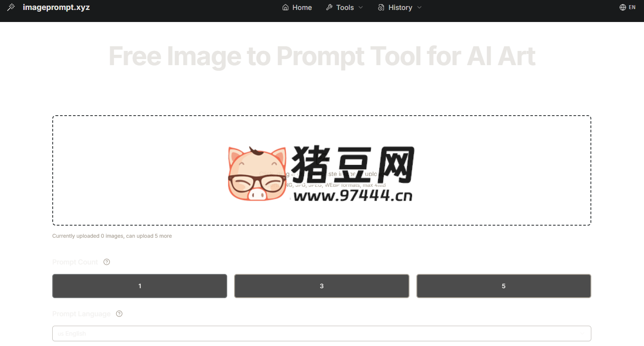Click the magic wand logo icon
This screenshot has height=346, width=644.
pyautogui.click(x=11, y=7)
